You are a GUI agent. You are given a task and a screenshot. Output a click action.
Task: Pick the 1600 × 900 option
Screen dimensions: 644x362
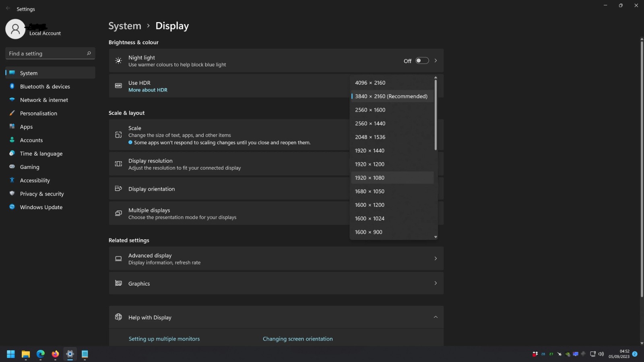[x=392, y=232]
